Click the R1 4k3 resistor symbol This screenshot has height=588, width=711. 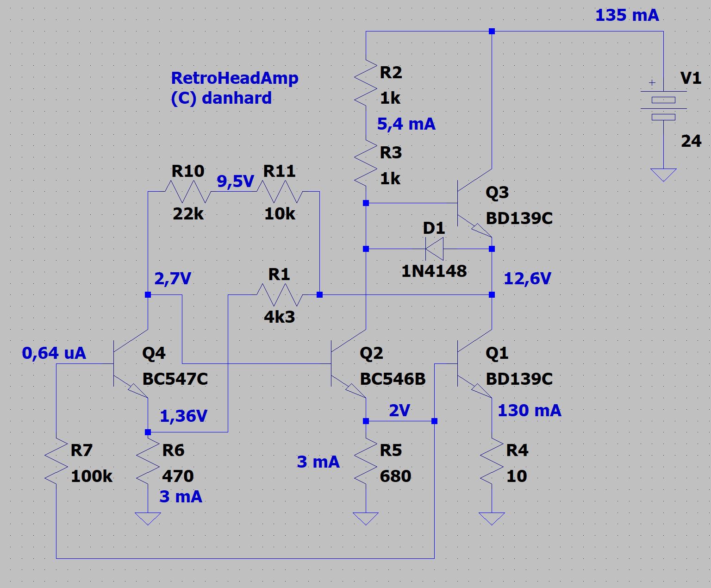pos(279,295)
